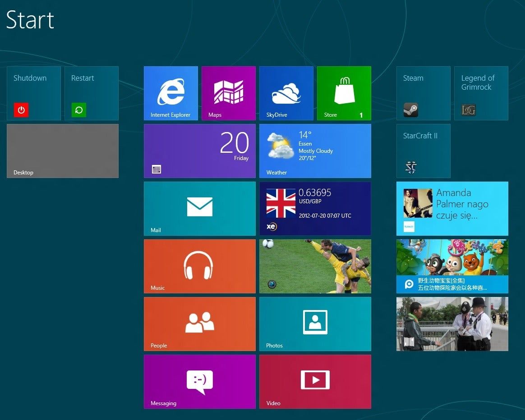The image size is (525, 420).
Task: Check the Weather tile showing 14° for Essen
Action: [x=315, y=151]
